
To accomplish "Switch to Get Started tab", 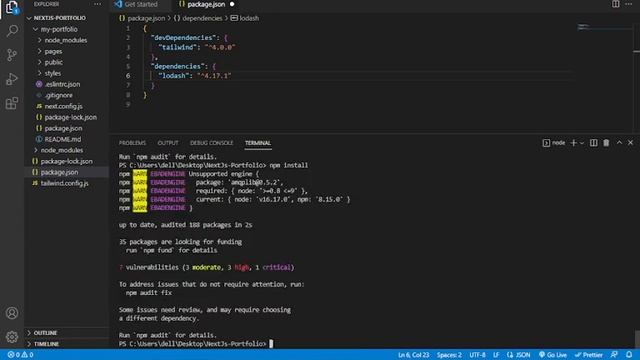I will pyautogui.click(x=139, y=4).
